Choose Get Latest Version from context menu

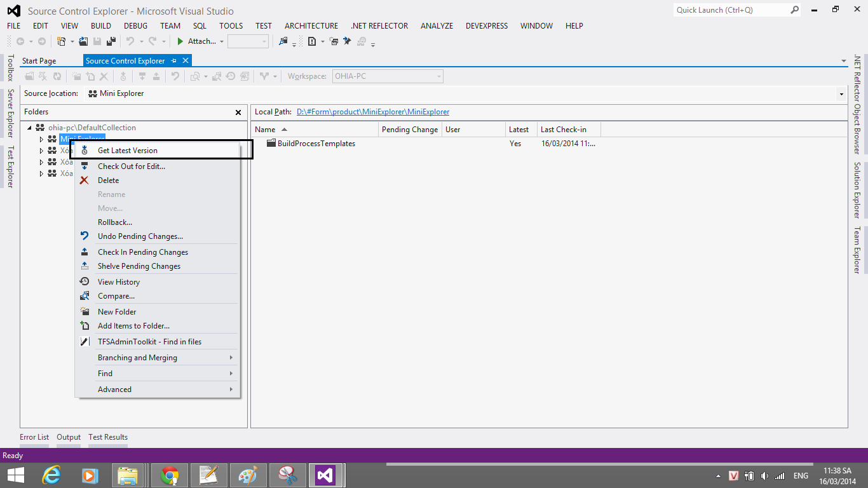click(158, 151)
